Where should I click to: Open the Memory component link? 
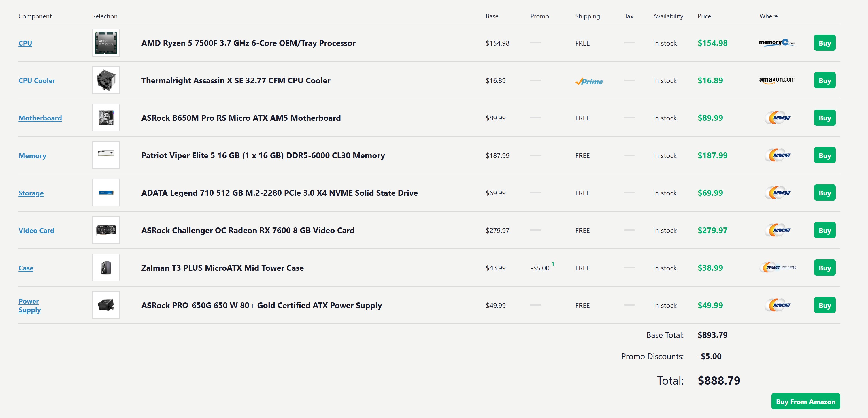32,155
